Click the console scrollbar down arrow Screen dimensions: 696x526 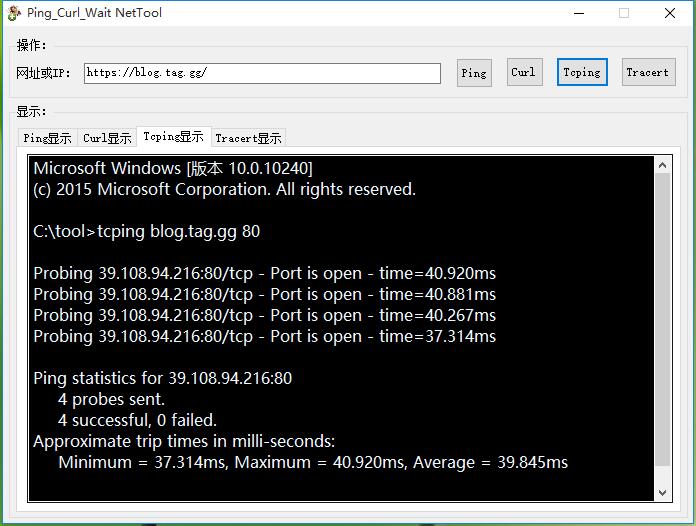pos(662,492)
